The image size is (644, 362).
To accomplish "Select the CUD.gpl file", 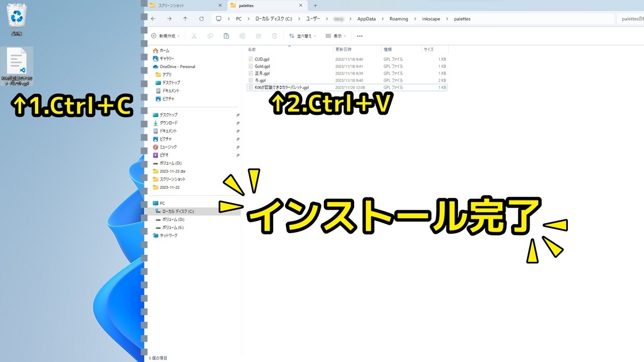I will pyautogui.click(x=261, y=59).
